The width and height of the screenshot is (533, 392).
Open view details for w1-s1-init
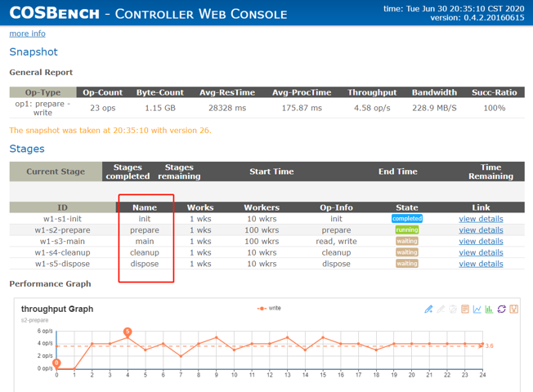481,219
